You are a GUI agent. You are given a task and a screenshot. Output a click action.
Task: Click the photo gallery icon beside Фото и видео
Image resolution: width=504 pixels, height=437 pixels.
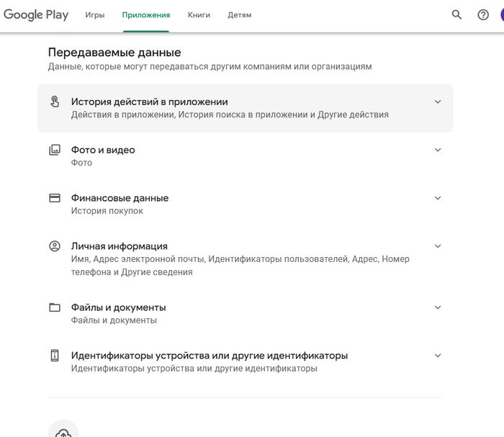point(55,150)
